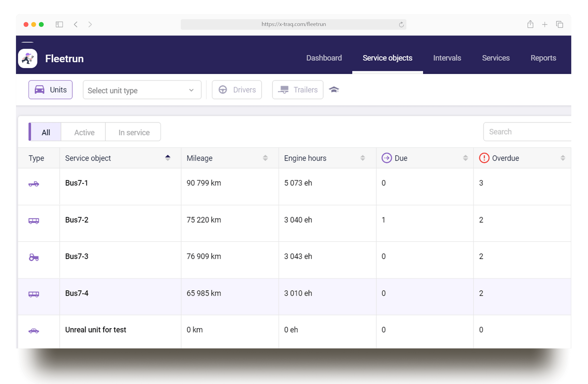
Task: Click the pickup truck icon for Bus7-1
Action: click(34, 184)
